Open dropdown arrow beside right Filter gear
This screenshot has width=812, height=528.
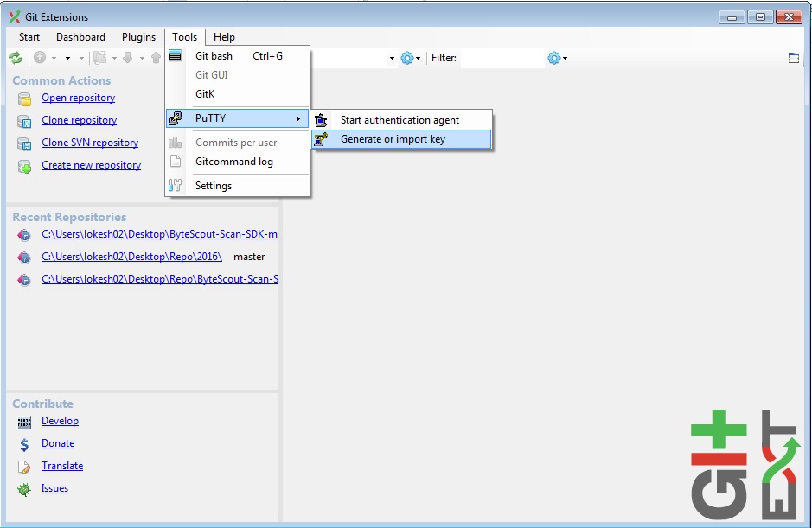coord(565,59)
